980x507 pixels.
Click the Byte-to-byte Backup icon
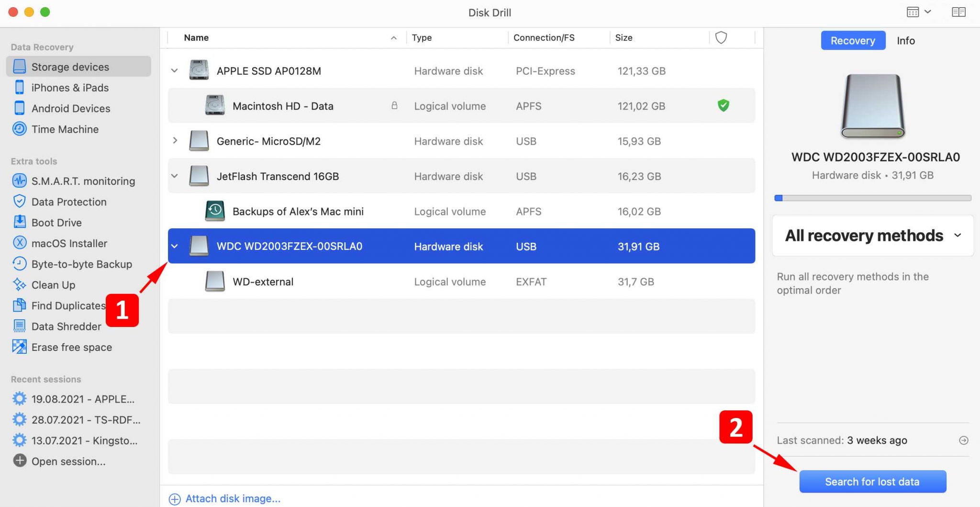[x=19, y=264]
